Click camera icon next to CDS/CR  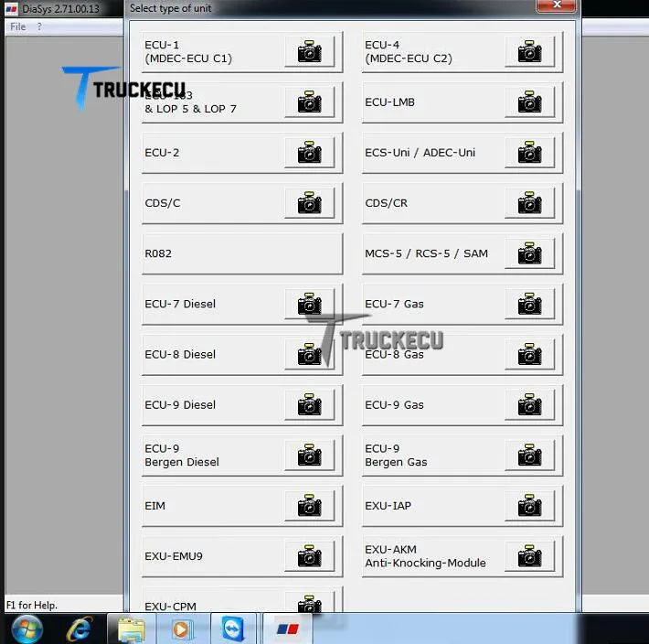[529, 203]
